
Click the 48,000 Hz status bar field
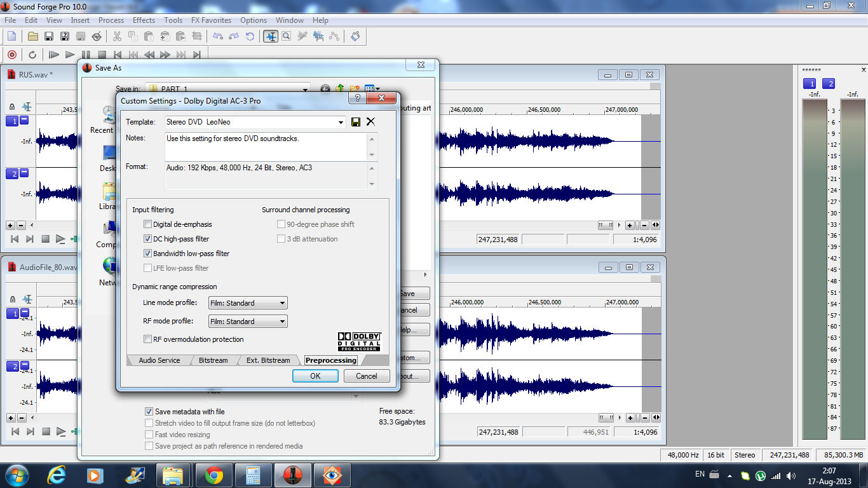tap(683, 455)
